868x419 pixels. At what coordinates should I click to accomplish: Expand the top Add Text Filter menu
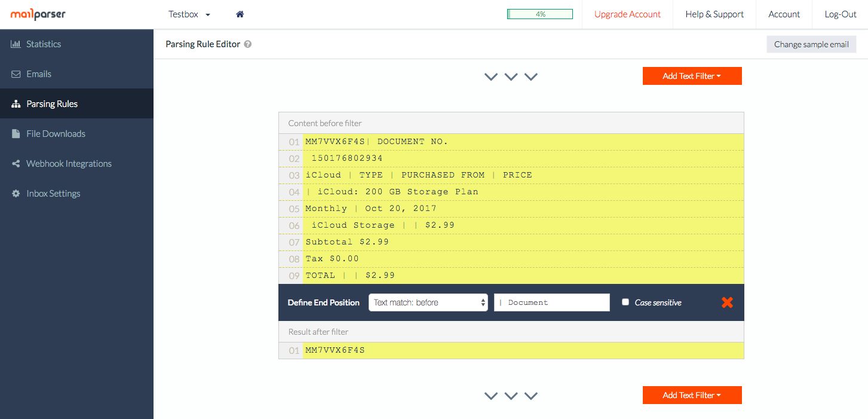pyautogui.click(x=692, y=76)
